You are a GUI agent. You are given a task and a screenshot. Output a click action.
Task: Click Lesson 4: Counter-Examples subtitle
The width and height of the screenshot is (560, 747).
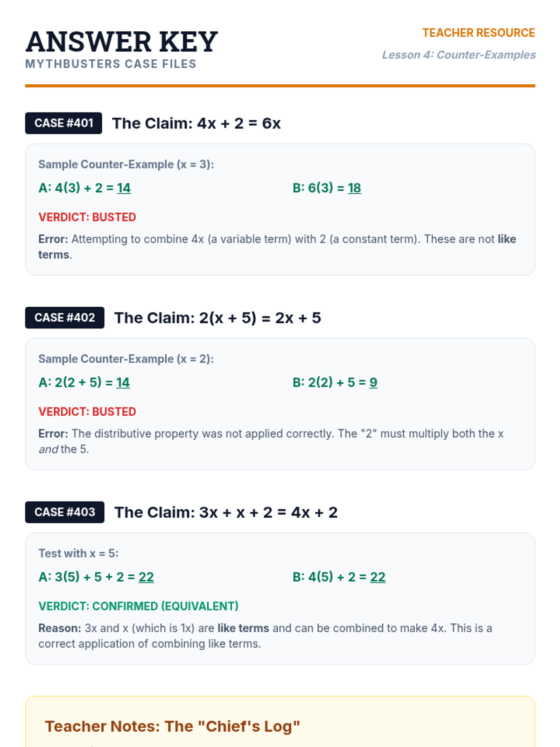tap(459, 55)
